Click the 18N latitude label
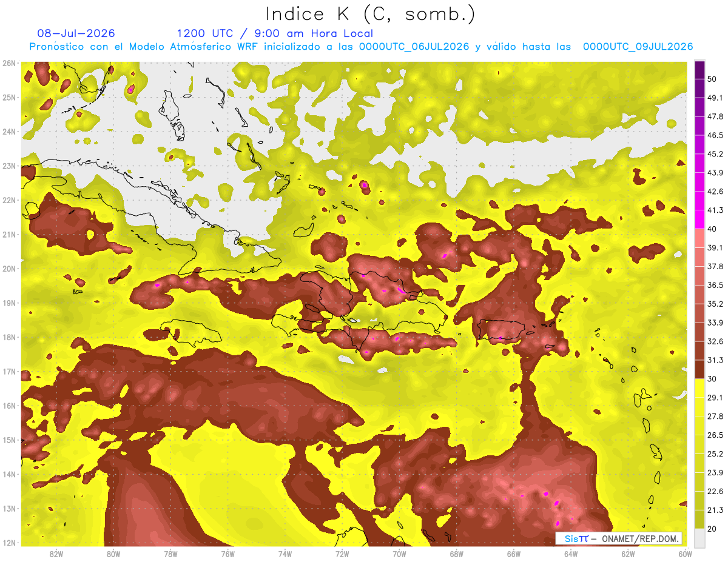Screen dimensions: 728x562 (x=9, y=337)
